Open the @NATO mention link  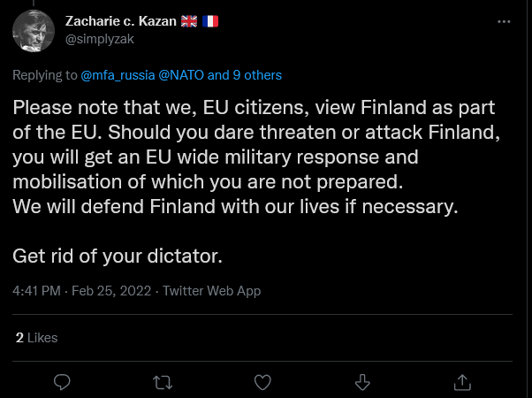click(181, 75)
